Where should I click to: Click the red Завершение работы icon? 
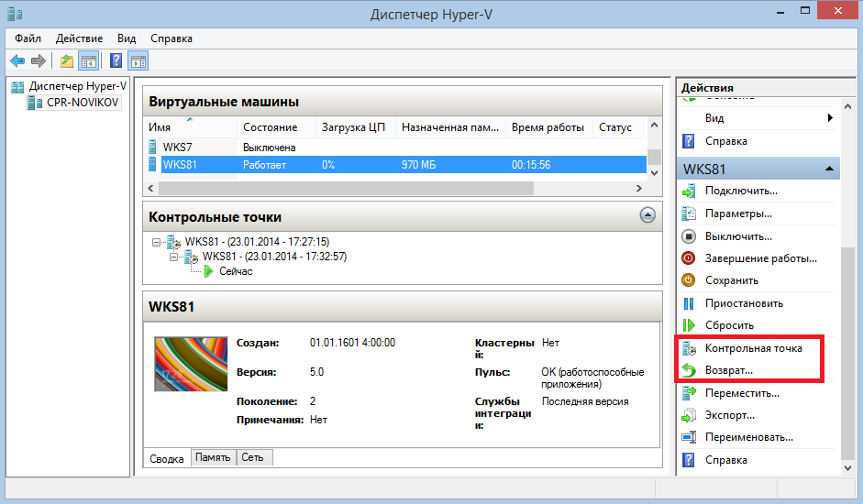point(690,258)
